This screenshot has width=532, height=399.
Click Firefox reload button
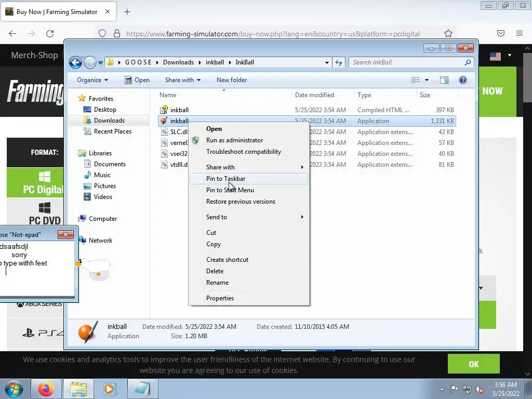(50, 34)
